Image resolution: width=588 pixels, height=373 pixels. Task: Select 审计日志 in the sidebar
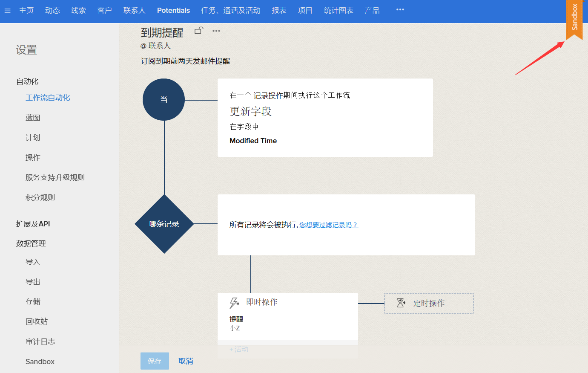pyautogui.click(x=40, y=341)
